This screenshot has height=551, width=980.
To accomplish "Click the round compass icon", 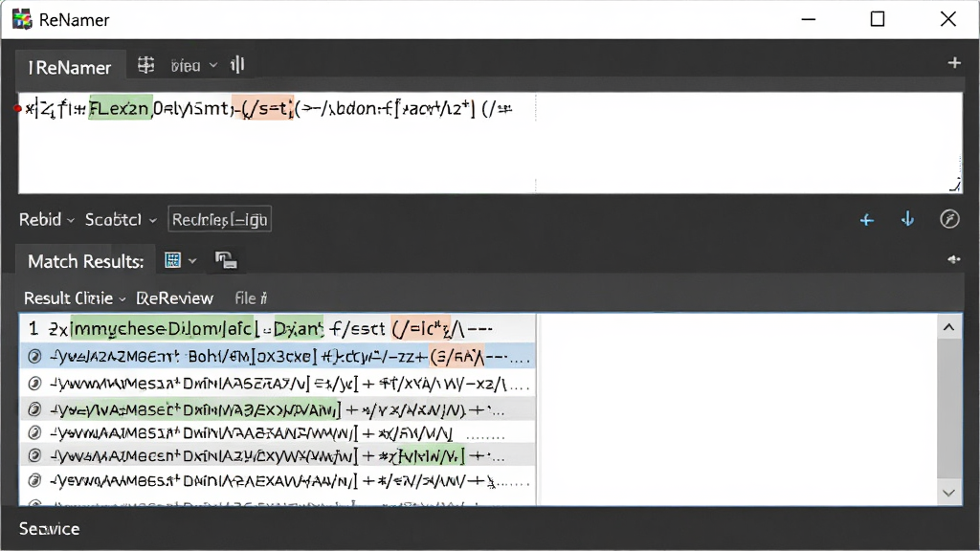I will [x=949, y=219].
